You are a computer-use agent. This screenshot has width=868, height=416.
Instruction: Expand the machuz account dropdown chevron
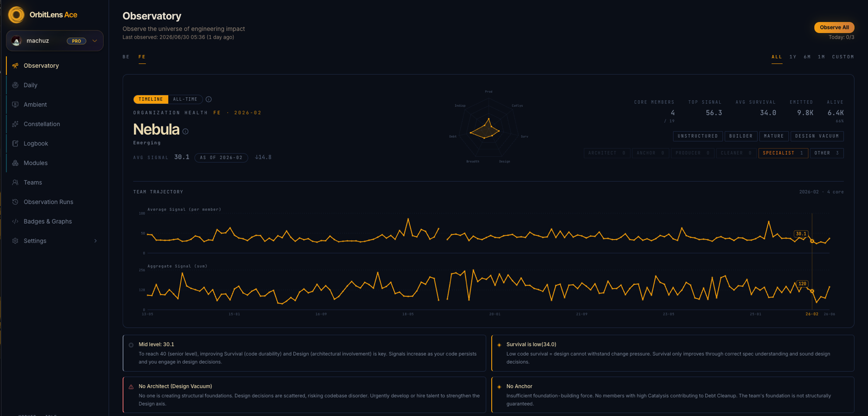95,41
